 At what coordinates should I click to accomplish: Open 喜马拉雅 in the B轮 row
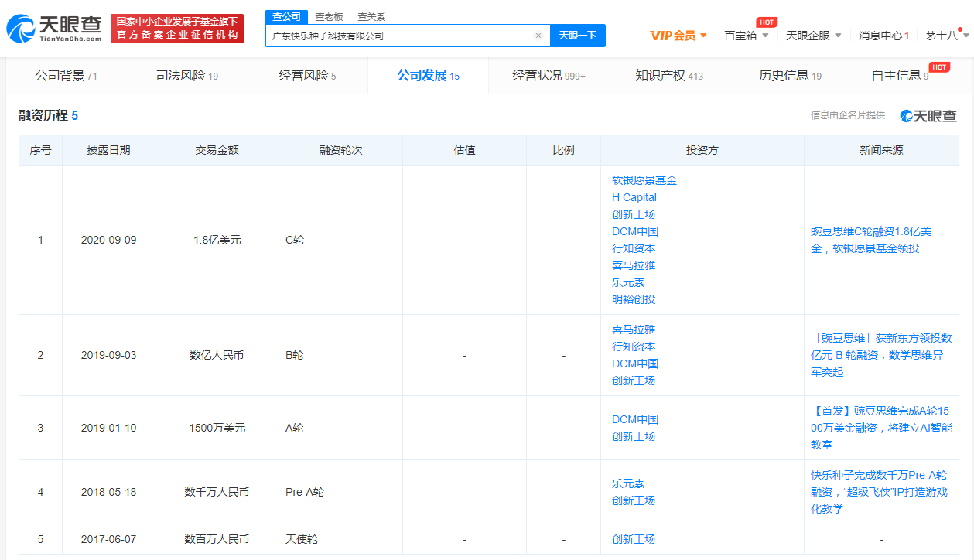pos(634,330)
